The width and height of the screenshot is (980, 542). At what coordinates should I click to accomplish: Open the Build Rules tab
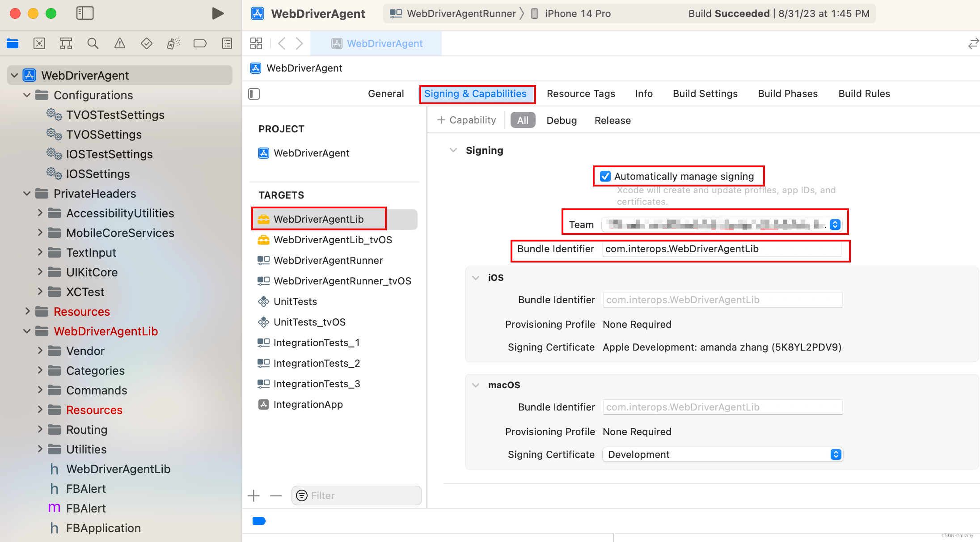pos(864,94)
